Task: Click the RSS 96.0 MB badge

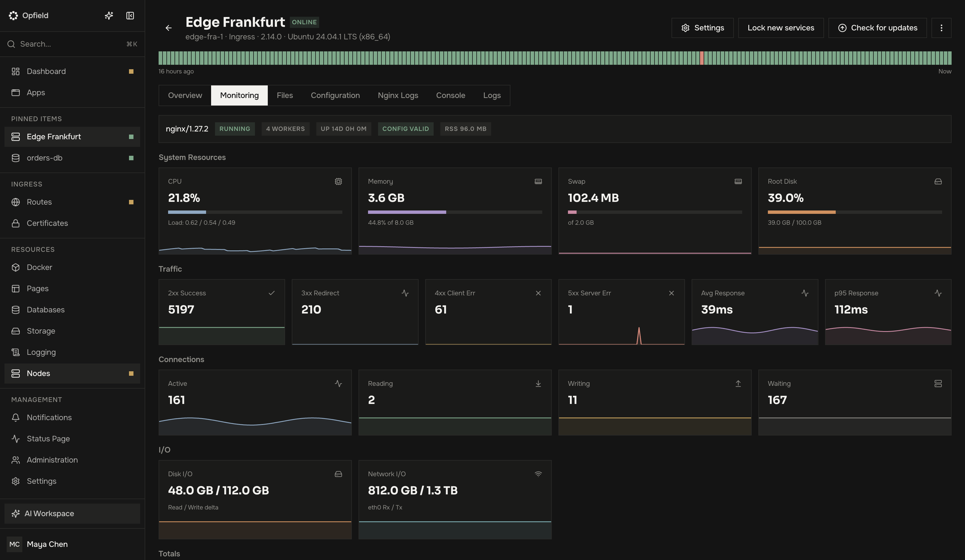Action: (x=465, y=129)
